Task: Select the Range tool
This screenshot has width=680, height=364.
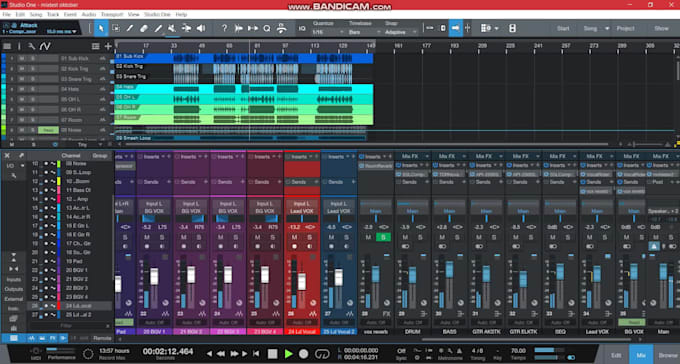Action: pyautogui.click(x=116, y=28)
